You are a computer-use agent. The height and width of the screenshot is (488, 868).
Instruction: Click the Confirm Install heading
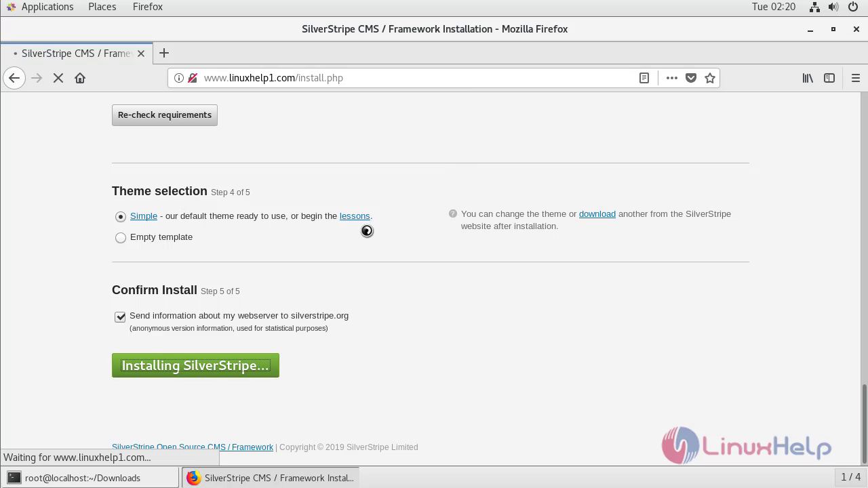pos(155,290)
